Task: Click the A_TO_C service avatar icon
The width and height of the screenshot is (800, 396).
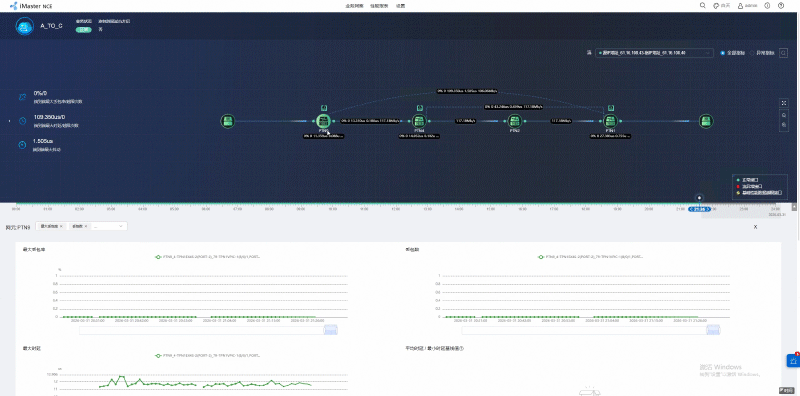Action: click(x=23, y=26)
